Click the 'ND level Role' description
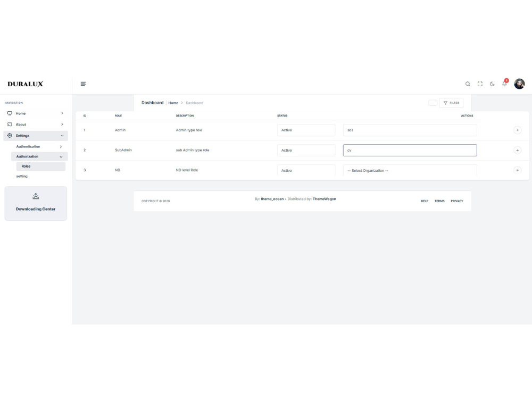This screenshot has width=532, height=399. [187, 170]
